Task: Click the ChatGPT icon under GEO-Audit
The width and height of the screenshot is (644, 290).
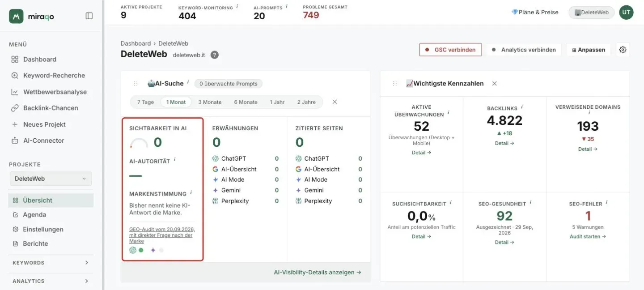Action: (133, 250)
